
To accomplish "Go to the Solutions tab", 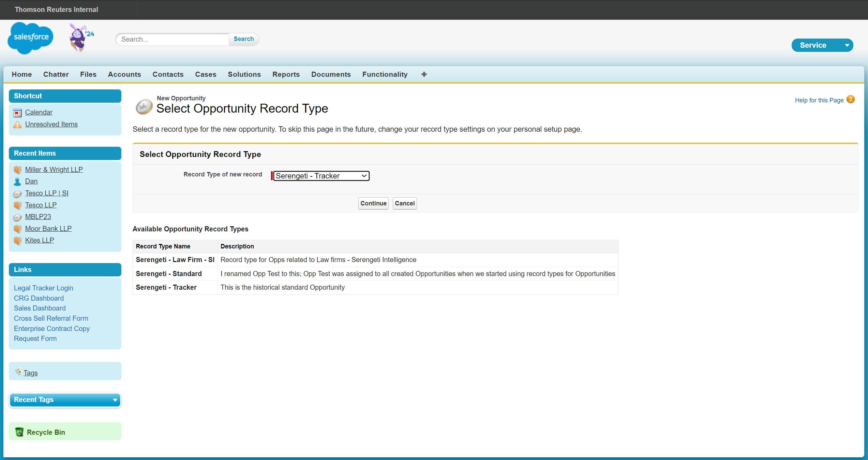I will (244, 74).
